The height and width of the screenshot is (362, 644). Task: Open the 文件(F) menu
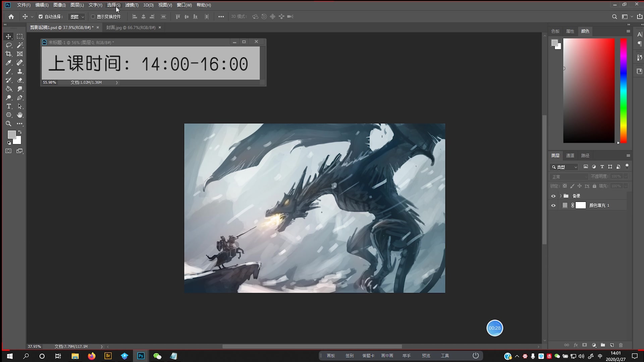point(23,5)
